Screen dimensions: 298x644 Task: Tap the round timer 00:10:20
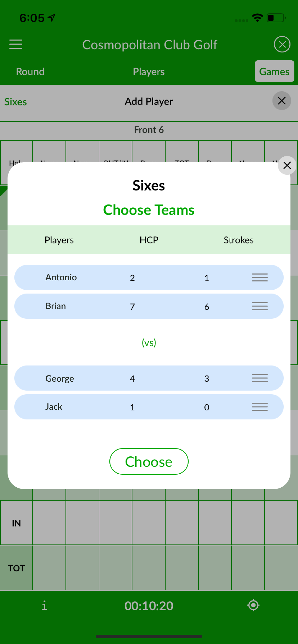(149, 606)
